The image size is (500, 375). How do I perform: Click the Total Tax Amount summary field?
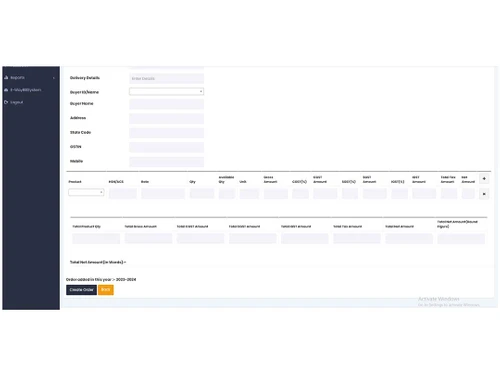coord(357,238)
